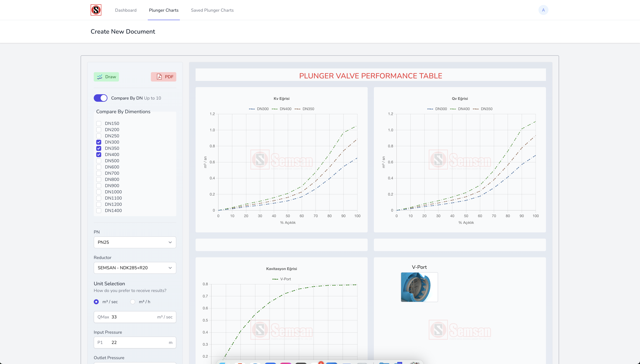This screenshot has width=640, height=364.
Task: Open the PN25 dropdown
Action: pos(135,242)
